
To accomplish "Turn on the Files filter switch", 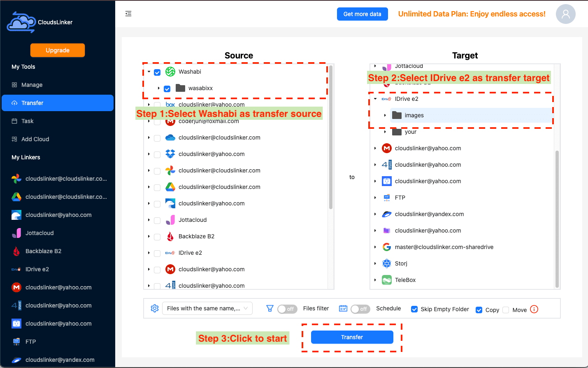I will [x=287, y=309].
